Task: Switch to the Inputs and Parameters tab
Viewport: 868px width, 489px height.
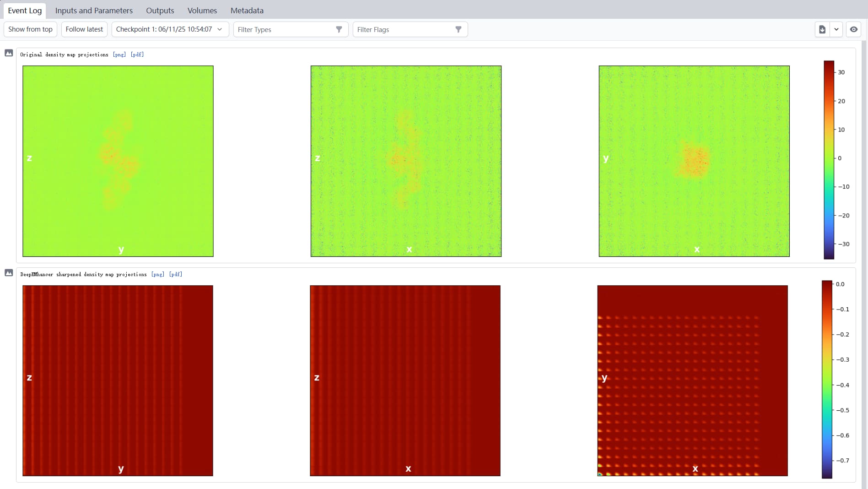Action: coord(94,10)
